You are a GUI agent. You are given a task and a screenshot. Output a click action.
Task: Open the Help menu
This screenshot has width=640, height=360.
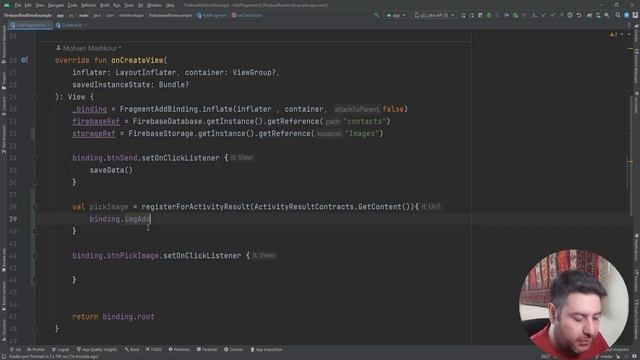[170, 5]
